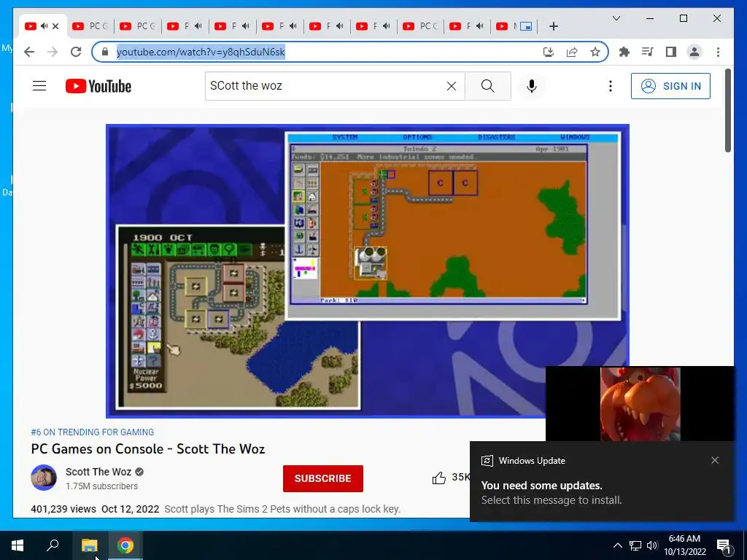Go back to the previous page

29,52
